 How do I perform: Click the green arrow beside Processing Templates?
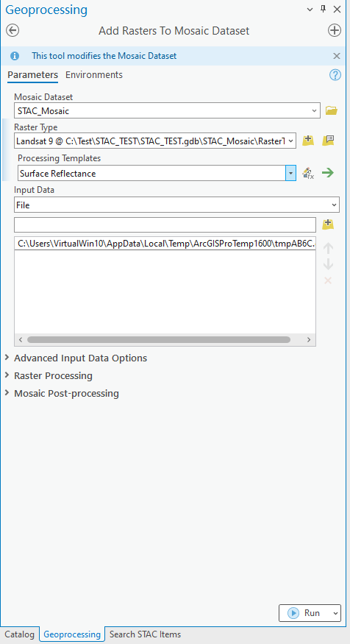tap(328, 173)
